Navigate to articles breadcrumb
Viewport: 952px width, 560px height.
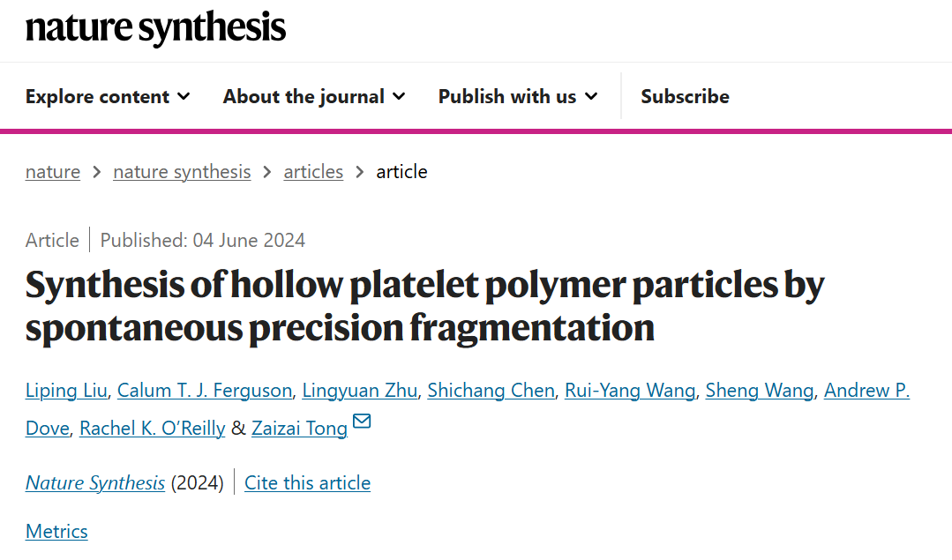pos(313,172)
